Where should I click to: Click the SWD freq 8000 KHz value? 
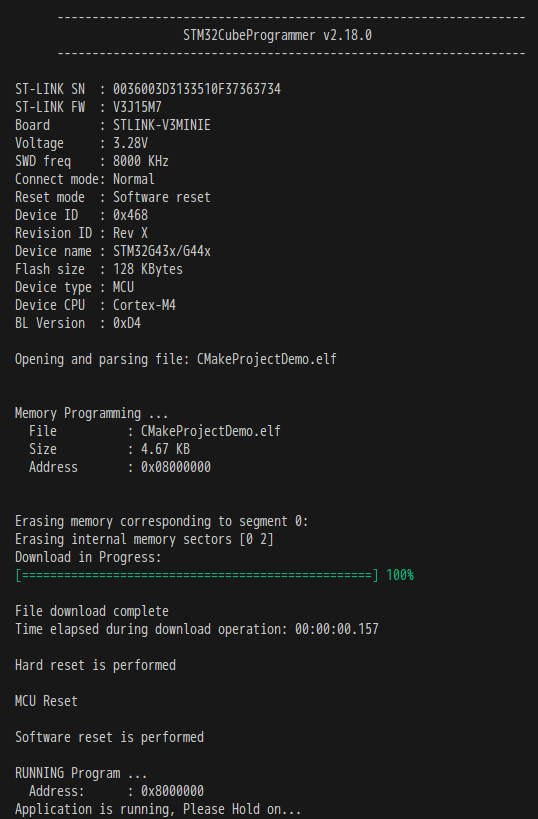point(141,161)
